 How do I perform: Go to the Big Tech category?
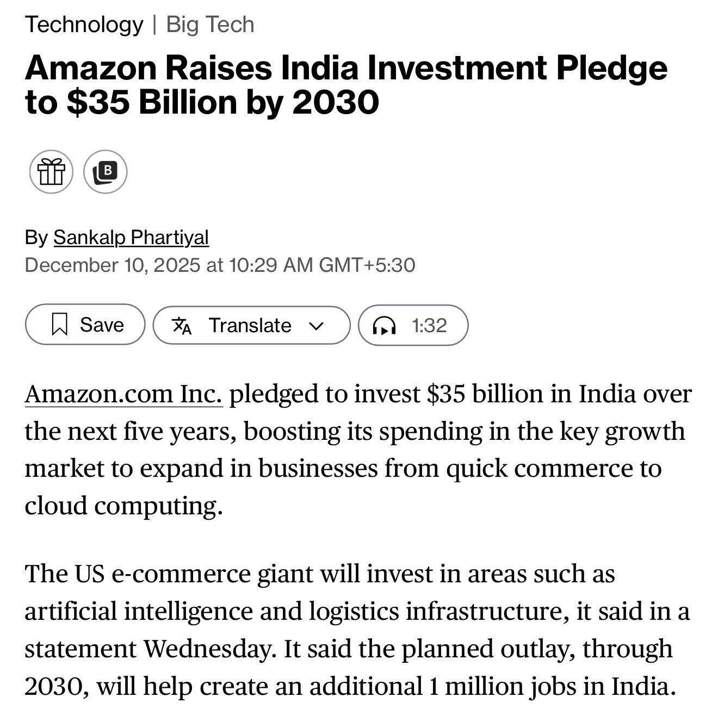tap(210, 24)
